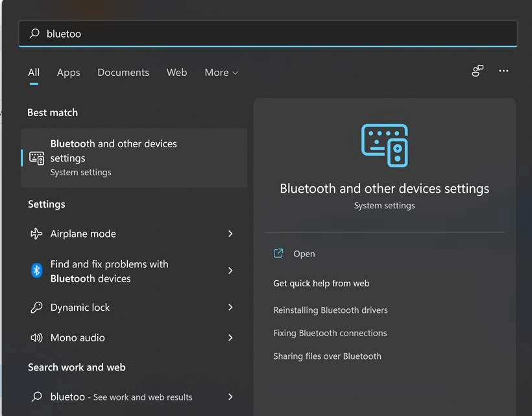The image size is (532, 416).
Task: Open 'Sharing files over Bluetooth' help link
Action: pos(328,356)
